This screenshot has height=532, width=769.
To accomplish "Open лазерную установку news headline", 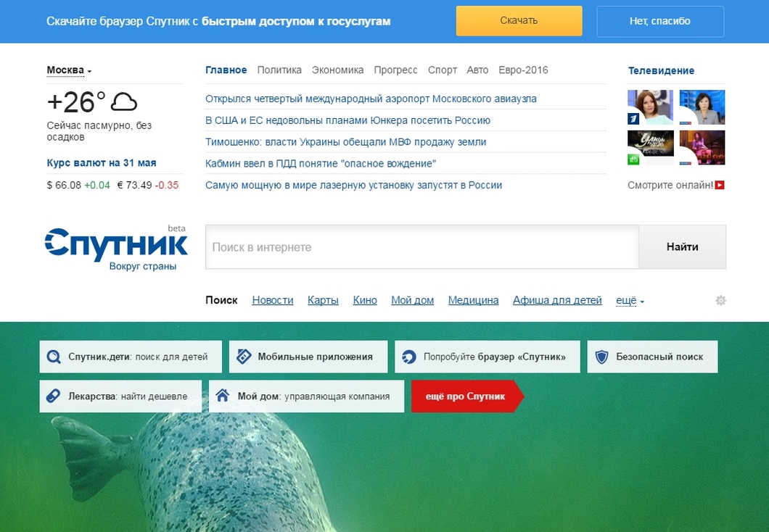I will pos(353,185).
